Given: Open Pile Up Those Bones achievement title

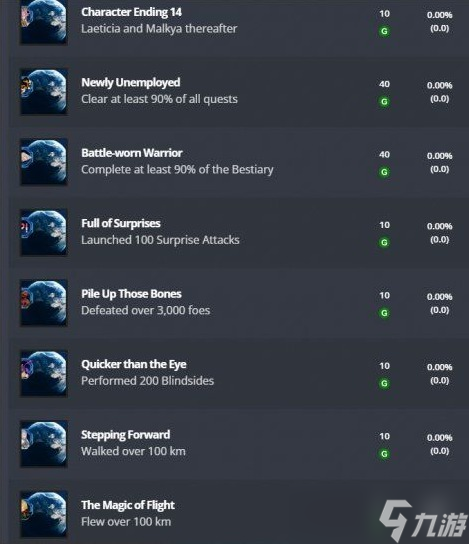Looking at the screenshot, I should click(131, 294).
